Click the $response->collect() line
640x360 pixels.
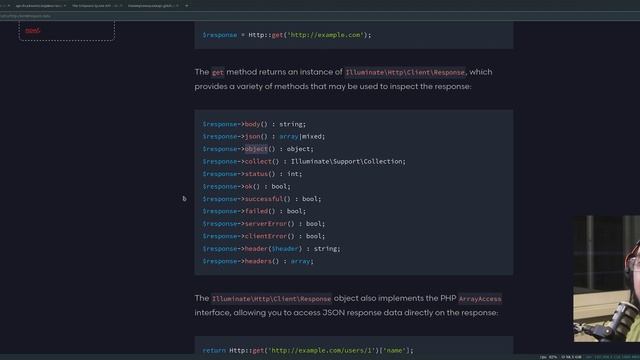[x=304, y=162]
